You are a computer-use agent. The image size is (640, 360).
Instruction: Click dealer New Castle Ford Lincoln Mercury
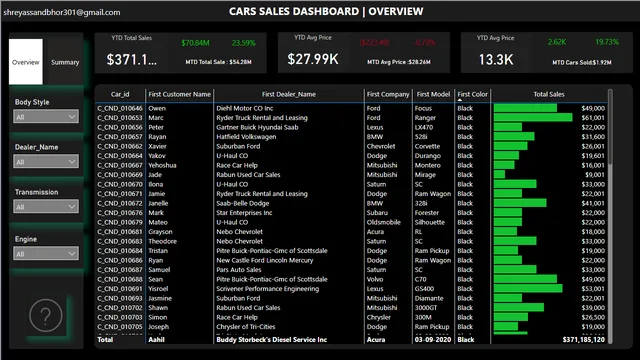tap(265, 260)
